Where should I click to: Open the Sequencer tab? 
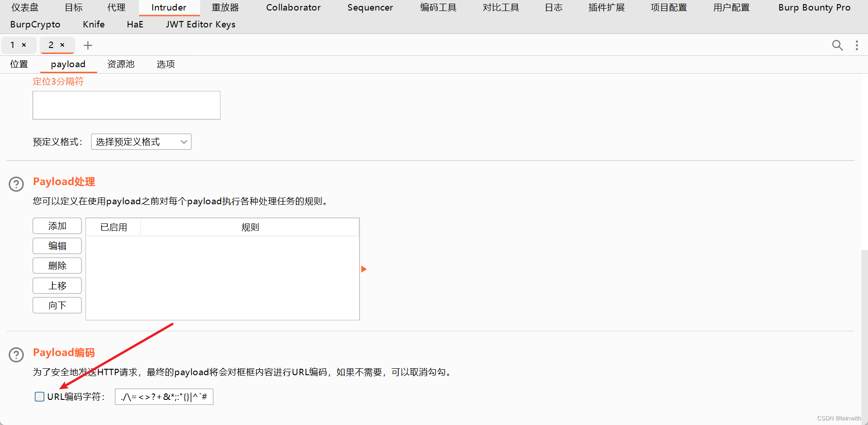pos(370,8)
